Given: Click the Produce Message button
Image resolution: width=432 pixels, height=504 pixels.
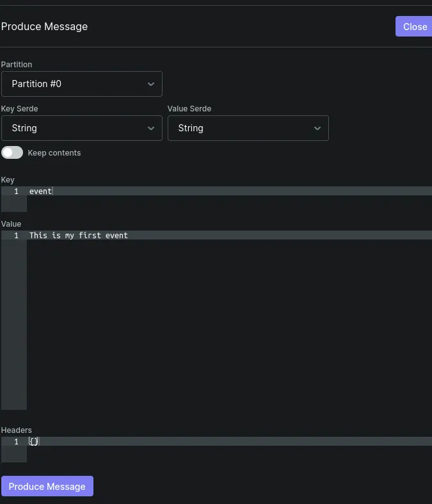Looking at the screenshot, I should 47,486.
